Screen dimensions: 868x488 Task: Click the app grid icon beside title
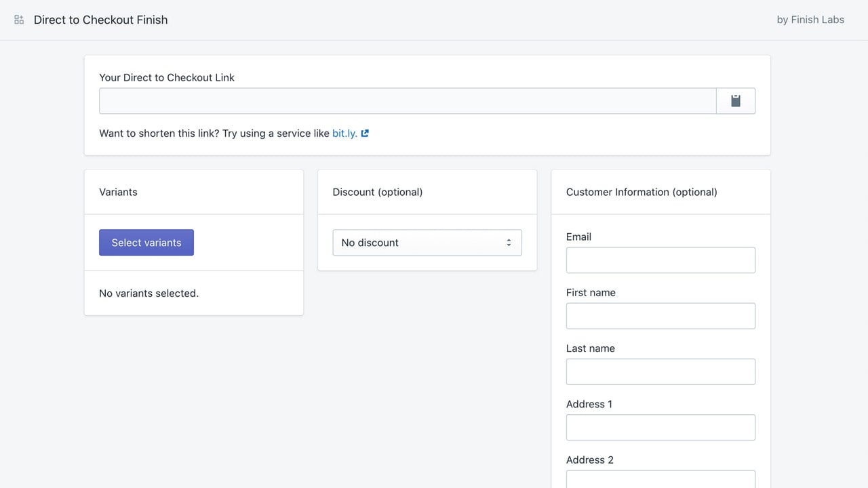point(19,20)
